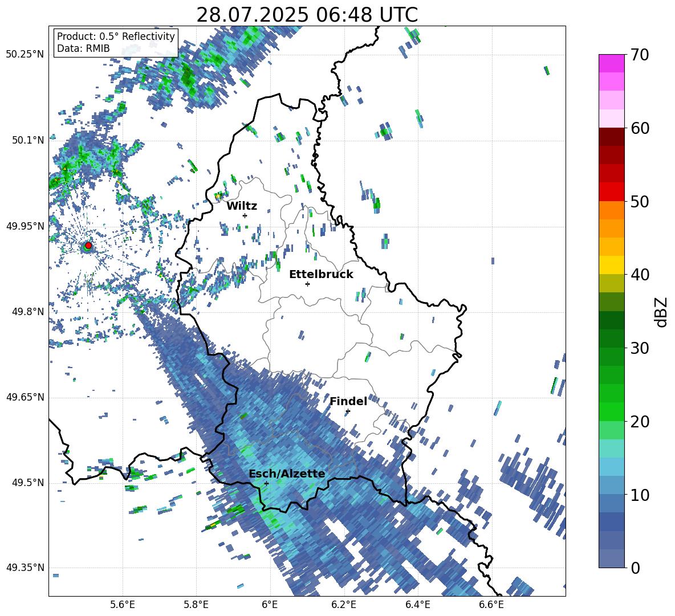675x616 pixels.
Task: Click the 5.6°E longitude label
Action: [123, 605]
